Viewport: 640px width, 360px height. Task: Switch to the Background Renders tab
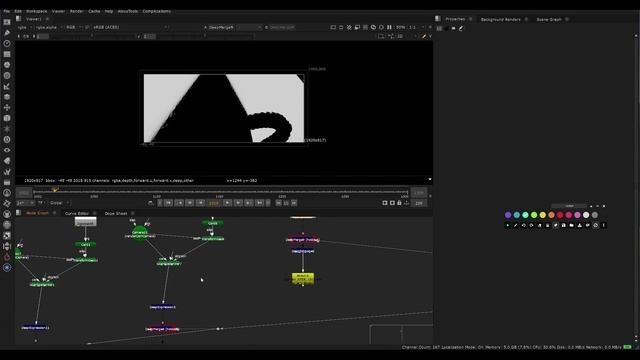(x=500, y=19)
